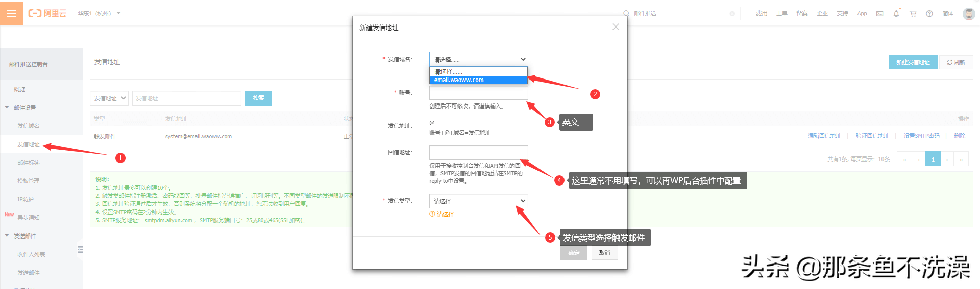This screenshot has width=980, height=289.
Task: Click the 邮件推送控制台 sidebar title
Action: tap(29, 64)
